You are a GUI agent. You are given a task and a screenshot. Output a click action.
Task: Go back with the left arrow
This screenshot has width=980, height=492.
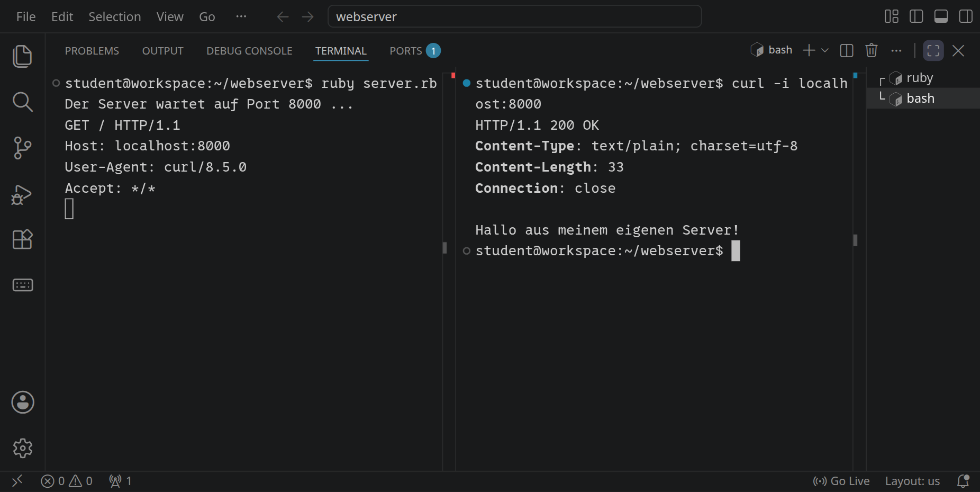point(283,17)
